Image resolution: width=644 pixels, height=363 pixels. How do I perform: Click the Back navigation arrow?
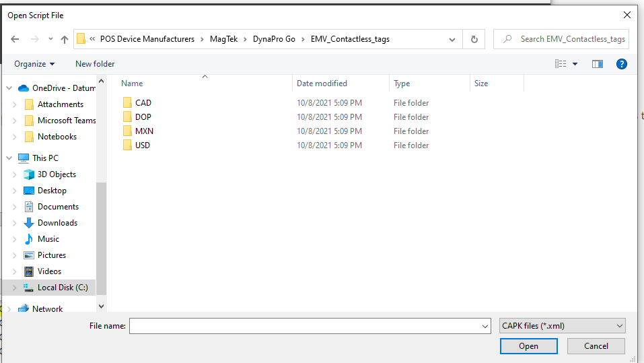pyautogui.click(x=15, y=39)
